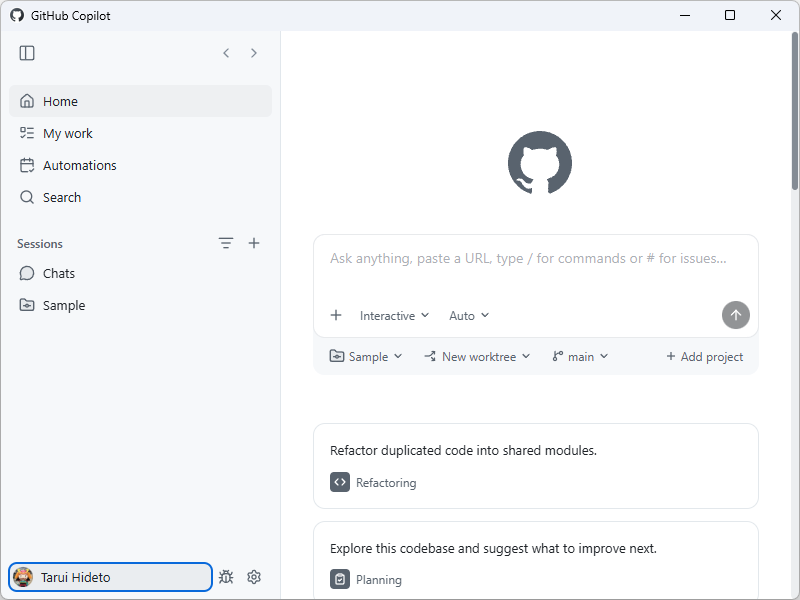Click the Planning clipboard icon
The width and height of the screenshot is (800, 600).
pos(340,579)
